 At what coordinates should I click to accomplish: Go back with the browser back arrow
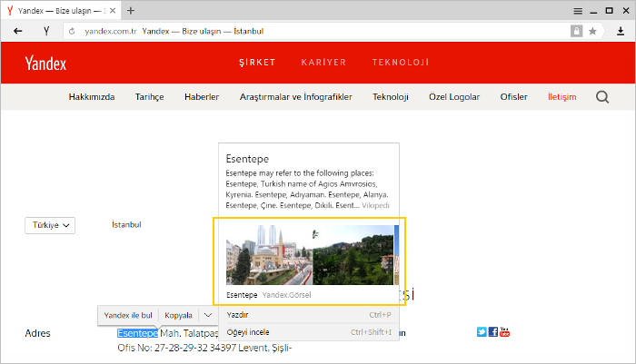pyautogui.click(x=17, y=31)
